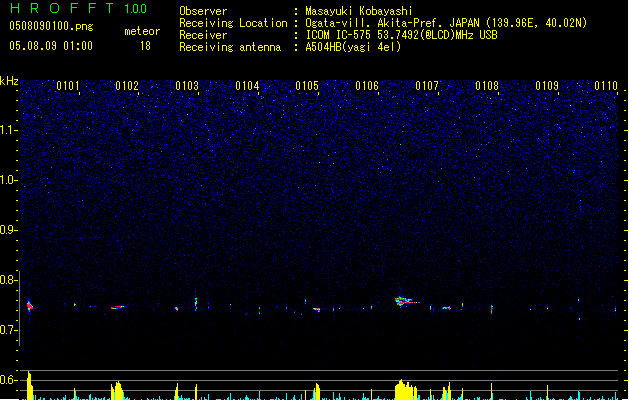The image size is (629, 400).
Task: Click the meteor count value 18
Action: click(145, 46)
